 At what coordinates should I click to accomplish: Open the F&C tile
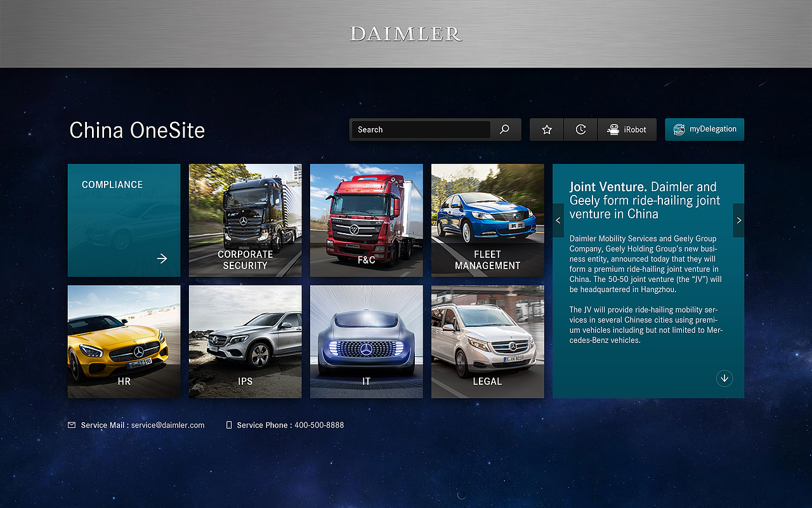(366, 220)
